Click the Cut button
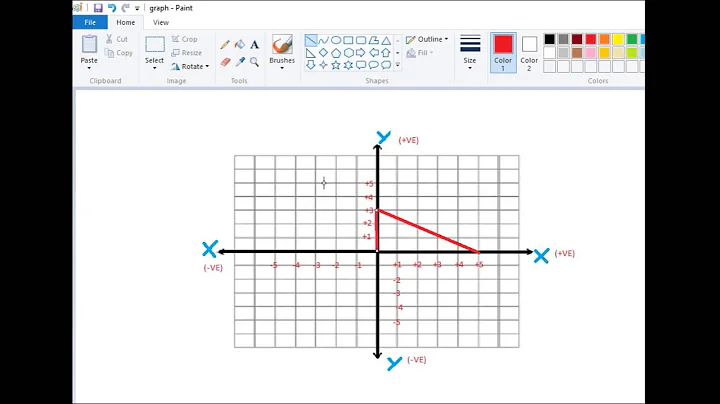 tap(117, 39)
